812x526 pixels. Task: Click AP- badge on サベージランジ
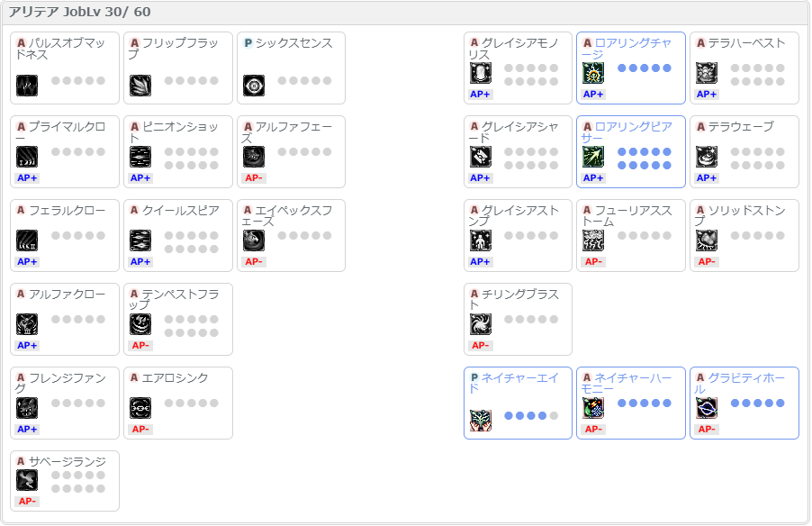click(27, 501)
